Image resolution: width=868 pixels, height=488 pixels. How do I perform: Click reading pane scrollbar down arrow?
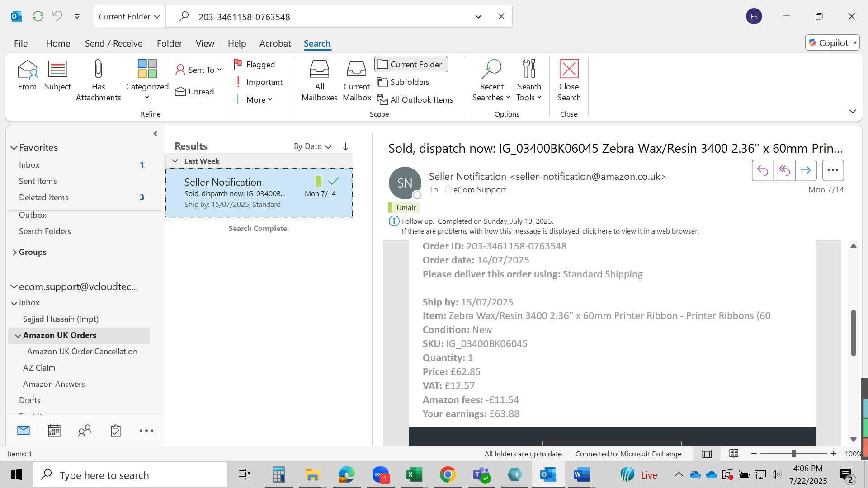[854, 439]
